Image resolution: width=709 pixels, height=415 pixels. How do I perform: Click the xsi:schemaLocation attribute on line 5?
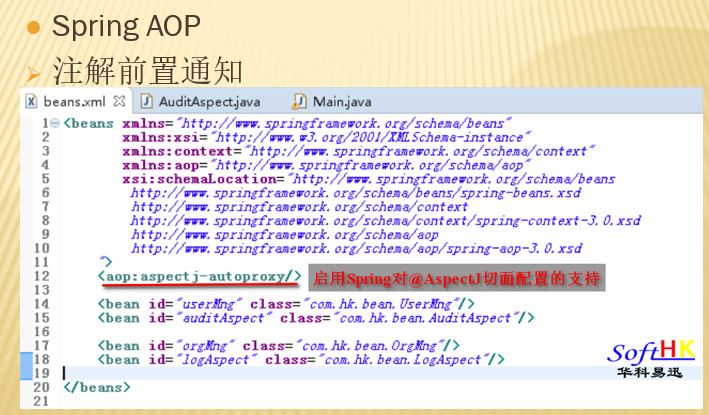click(x=369, y=179)
